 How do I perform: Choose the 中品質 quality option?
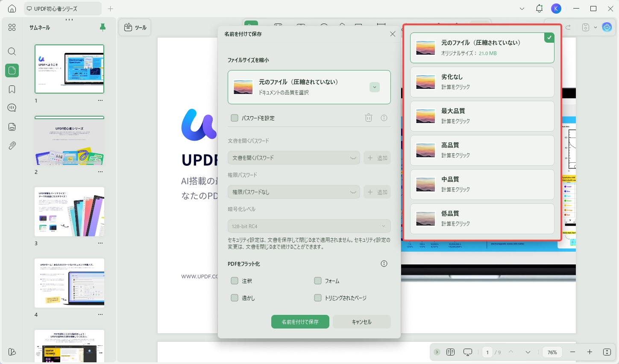[x=482, y=184]
